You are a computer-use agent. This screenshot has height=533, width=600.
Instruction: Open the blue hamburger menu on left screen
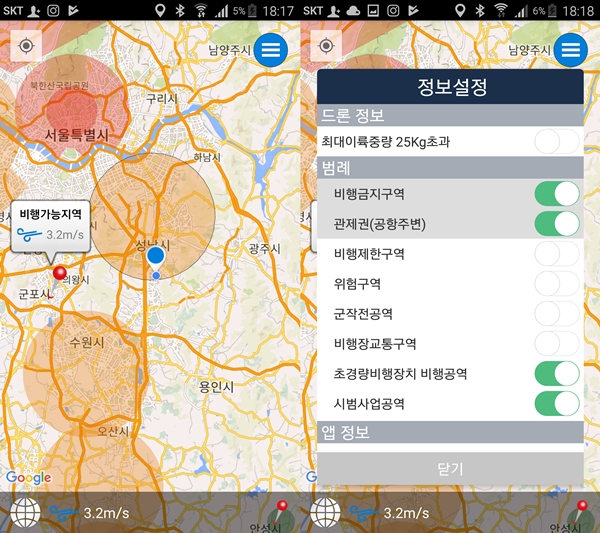point(271,50)
